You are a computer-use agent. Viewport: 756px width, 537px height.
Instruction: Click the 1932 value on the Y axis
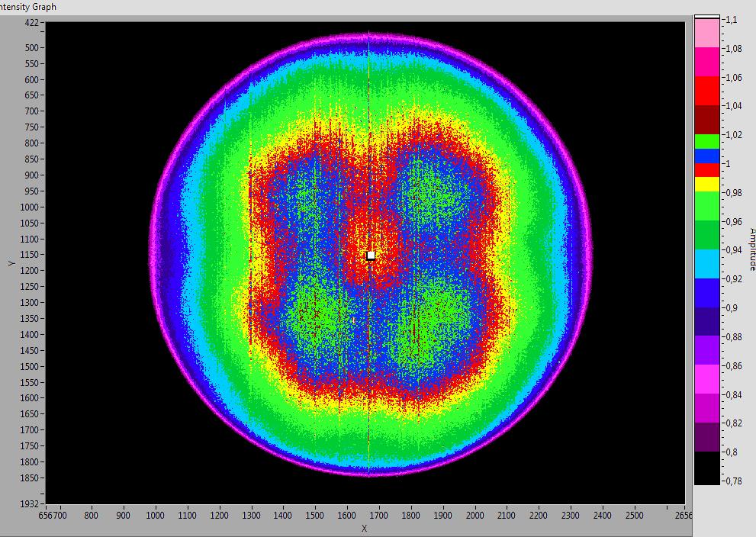(28, 503)
